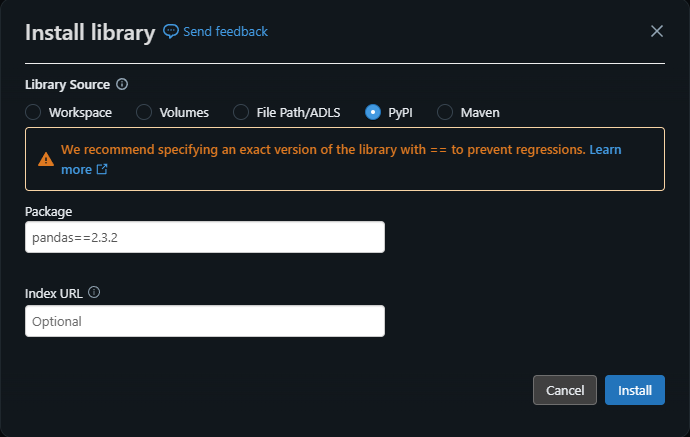The height and width of the screenshot is (437, 690).
Task: Choose the Volumes radio option
Action: click(144, 112)
